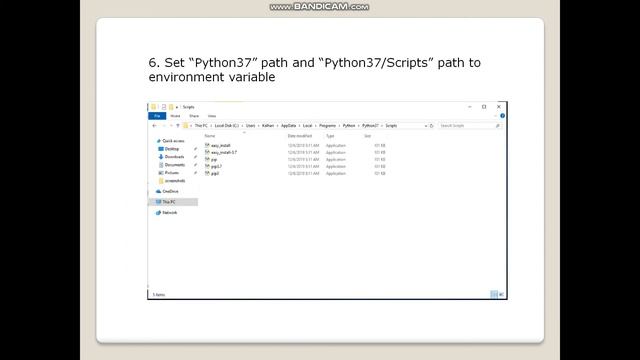
Task: Click Local Disk (C:) in the breadcrumb
Action: point(227,126)
